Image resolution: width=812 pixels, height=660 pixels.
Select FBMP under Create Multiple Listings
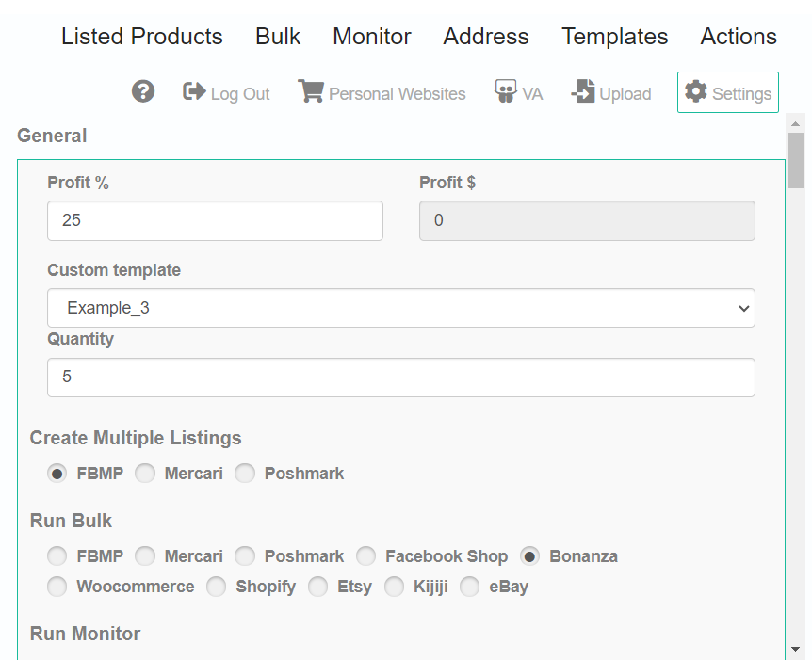pos(57,474)
